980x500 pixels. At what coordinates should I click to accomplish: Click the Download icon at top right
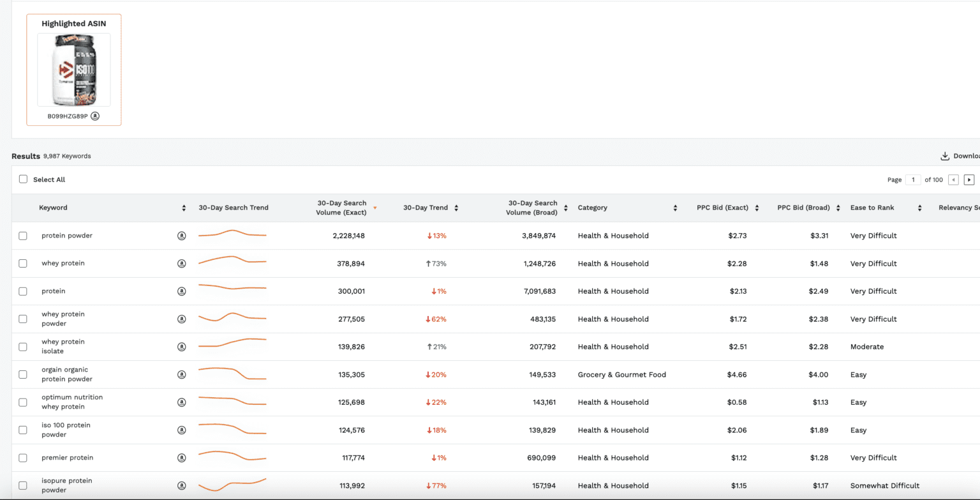944,155
